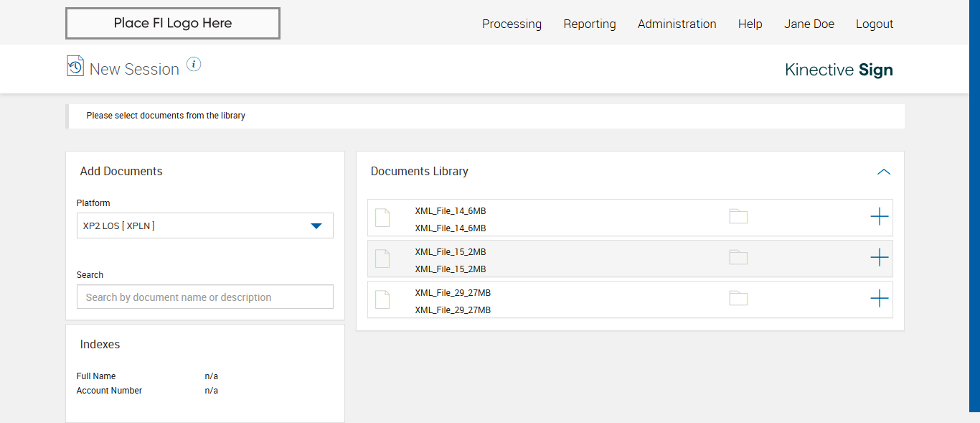This screenshot has height=423, width=980.
Task: Click the New Session clock document icon
Action: click(75, 66)
